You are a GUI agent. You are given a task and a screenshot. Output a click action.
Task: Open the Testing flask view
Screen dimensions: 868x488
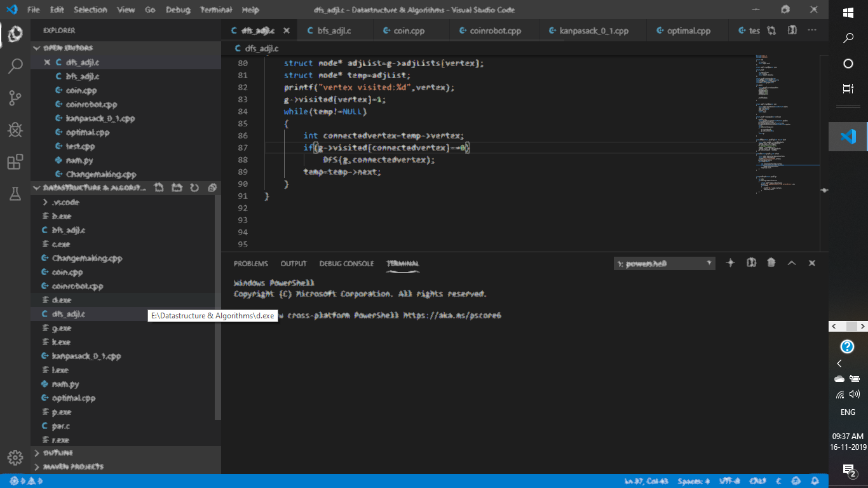[15, 194]
